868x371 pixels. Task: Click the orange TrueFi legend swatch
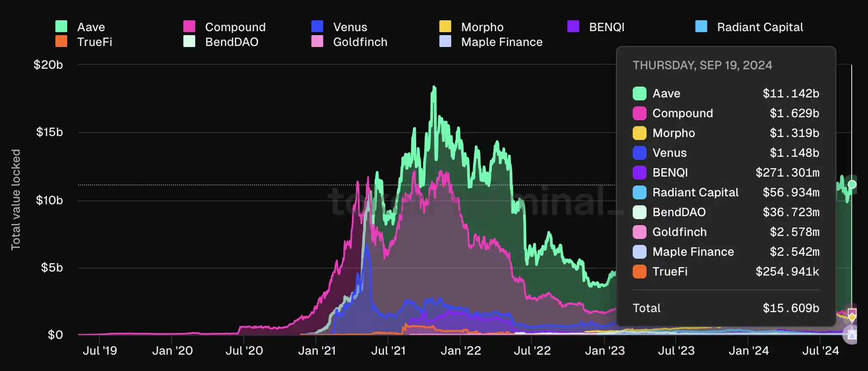click(x=61, y=42)
